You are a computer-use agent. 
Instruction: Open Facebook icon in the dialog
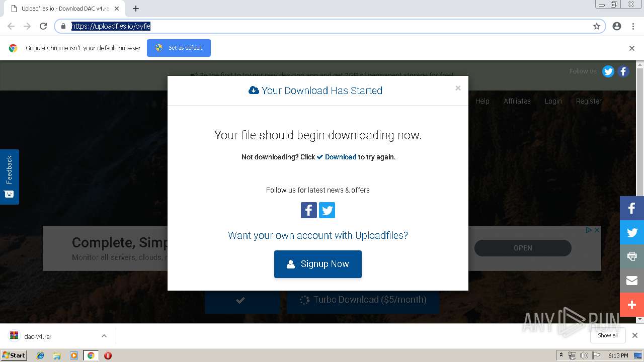(309, 210)
